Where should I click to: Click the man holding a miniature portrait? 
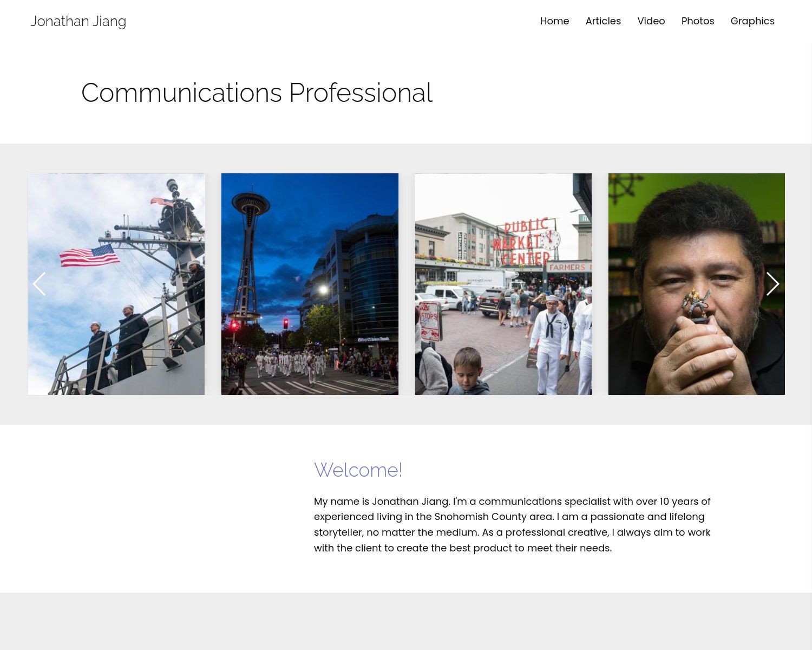pos(696,284)
